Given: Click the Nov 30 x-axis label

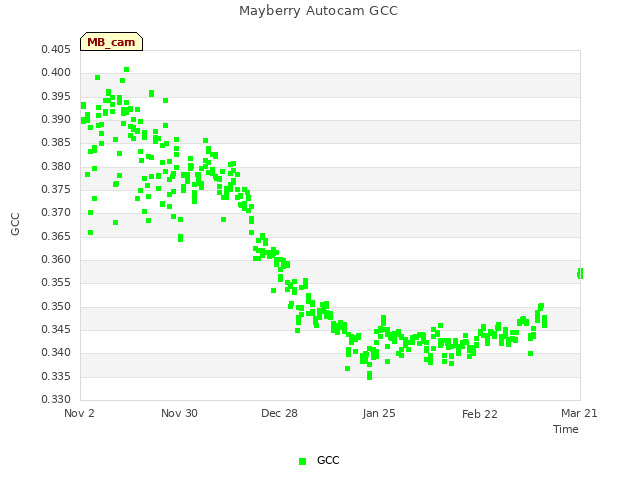Looking at the screenshot, I should pyautogui.click(x=179, y=413).
